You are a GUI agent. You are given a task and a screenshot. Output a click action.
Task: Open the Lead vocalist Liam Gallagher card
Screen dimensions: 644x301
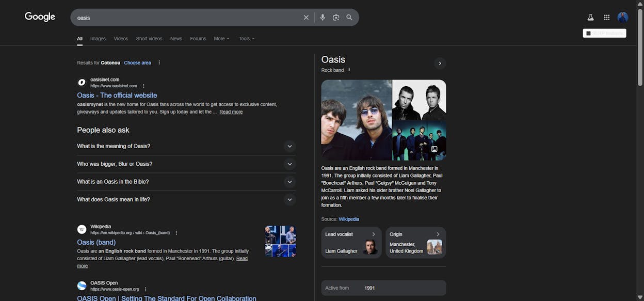tap(351, 243)
